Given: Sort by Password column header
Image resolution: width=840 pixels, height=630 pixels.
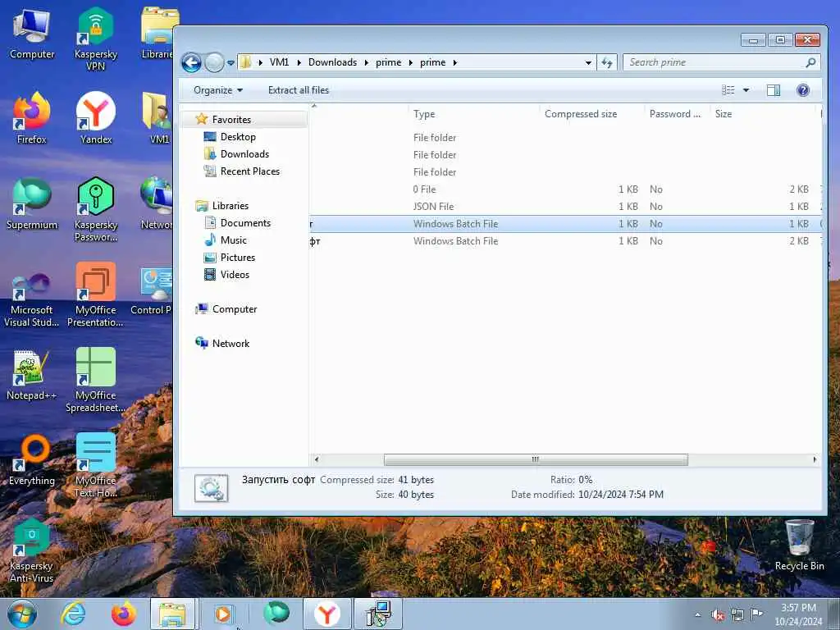Looking at the screenshot, I should [677, 113].
